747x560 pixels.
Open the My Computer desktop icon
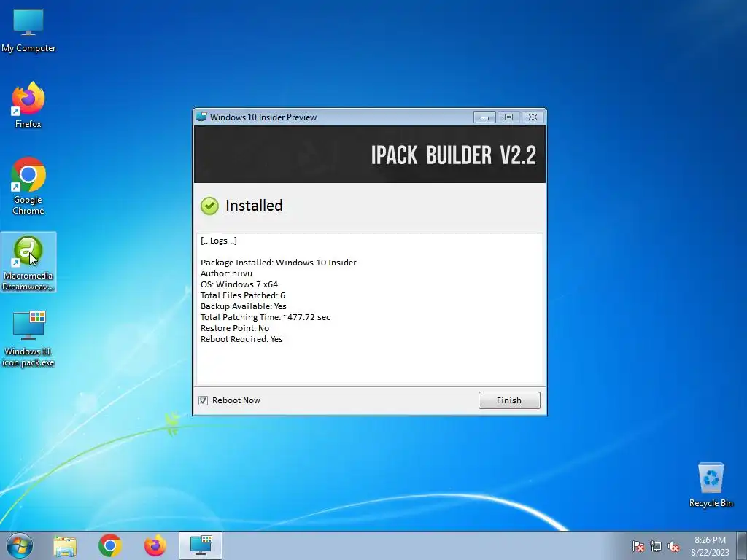(28, 29)
